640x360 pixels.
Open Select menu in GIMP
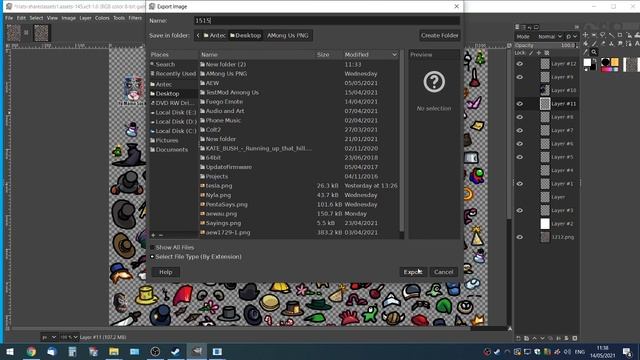[36, 18]
